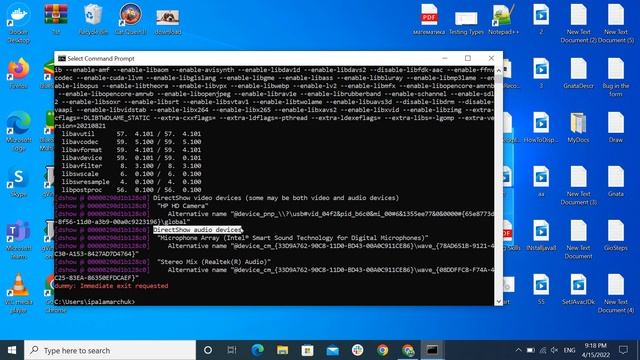640x360 pixels.
Task: Click the Microphone Array device name line
Action: point(293,238)
